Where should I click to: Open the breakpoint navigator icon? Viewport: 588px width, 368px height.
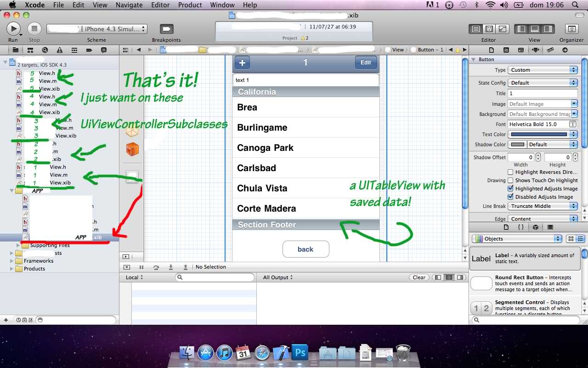[89, 50]
